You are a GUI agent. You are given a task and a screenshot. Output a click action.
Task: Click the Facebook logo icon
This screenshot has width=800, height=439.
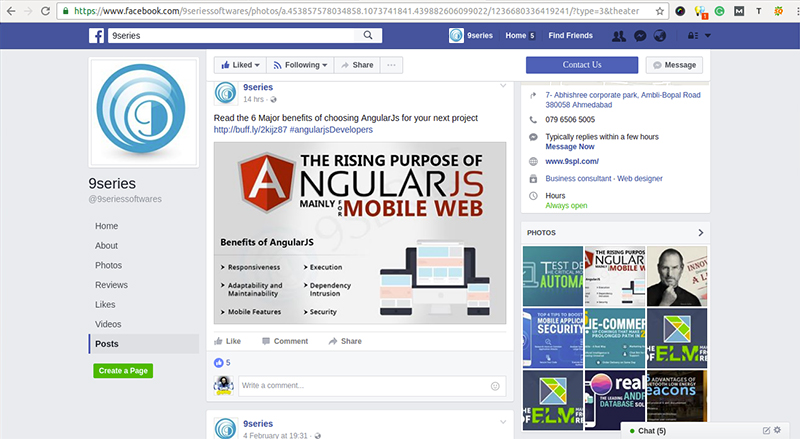pos(95,36)
